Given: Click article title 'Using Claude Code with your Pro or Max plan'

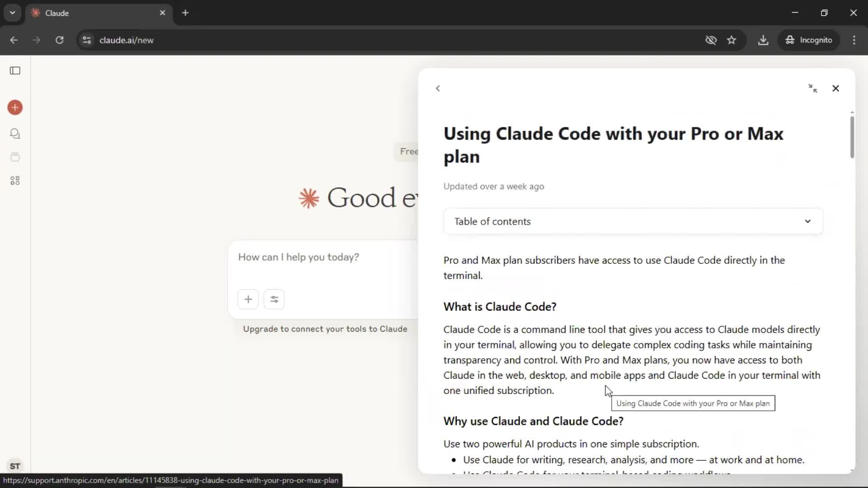Looking at the screenshot, I should tap(613, 145).
